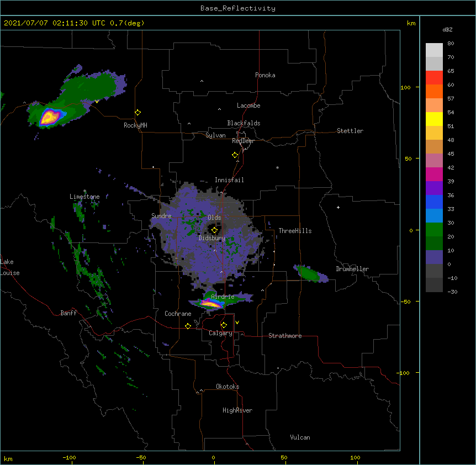The height and width of the screenshot is (465, 476).
Task: Click the Olds town label
Action: 214,218
